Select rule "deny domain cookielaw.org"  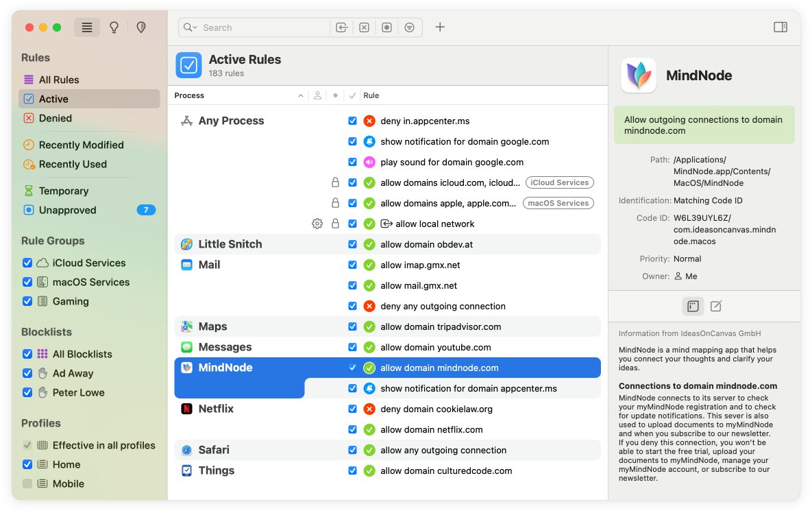436,409
